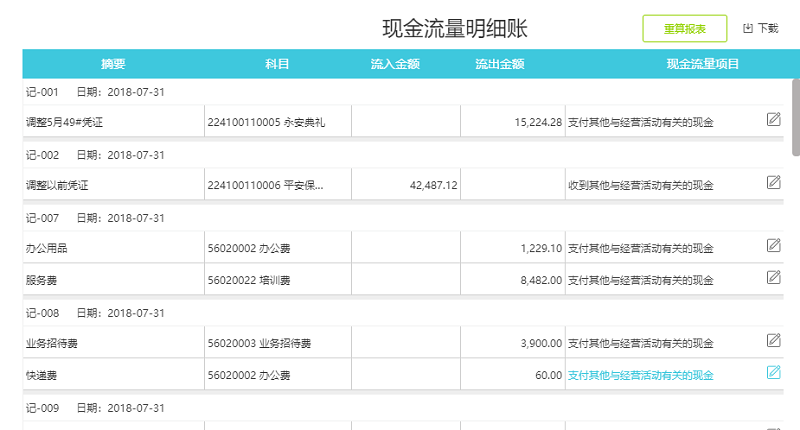
Task: Edit cash flow item for 服务费 row
Action: click(773, 277)
